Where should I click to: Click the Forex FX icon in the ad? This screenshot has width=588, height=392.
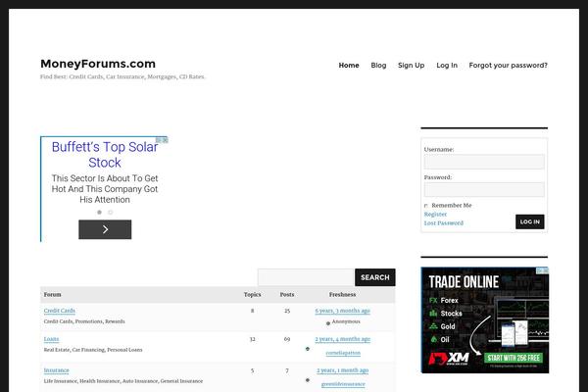(433, 301)
